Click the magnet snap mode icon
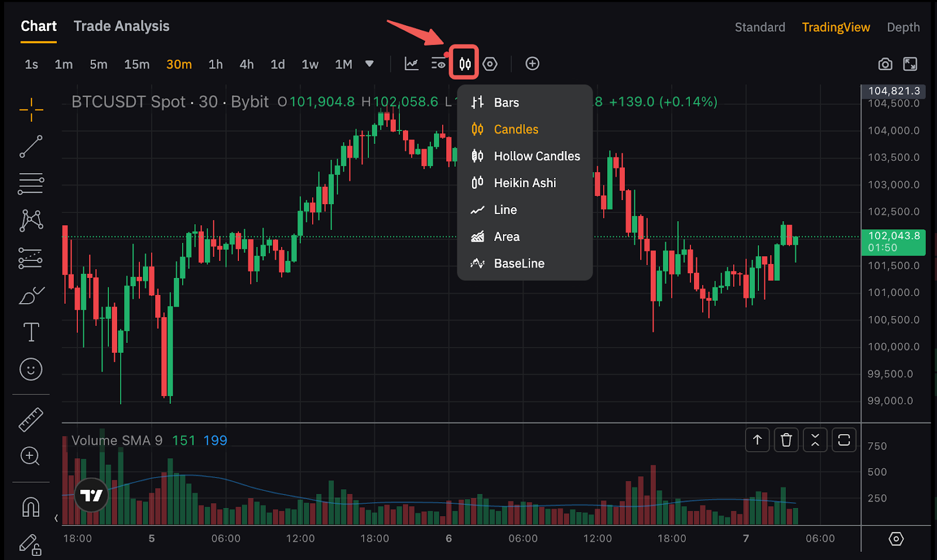This screenshot has height=560, width=937. [x=31, y=507]
